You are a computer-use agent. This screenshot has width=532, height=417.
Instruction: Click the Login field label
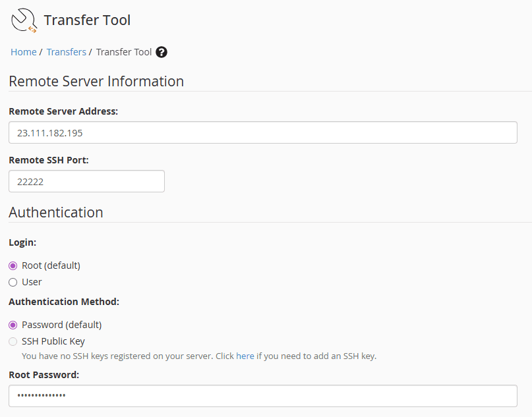click(22, 242)
